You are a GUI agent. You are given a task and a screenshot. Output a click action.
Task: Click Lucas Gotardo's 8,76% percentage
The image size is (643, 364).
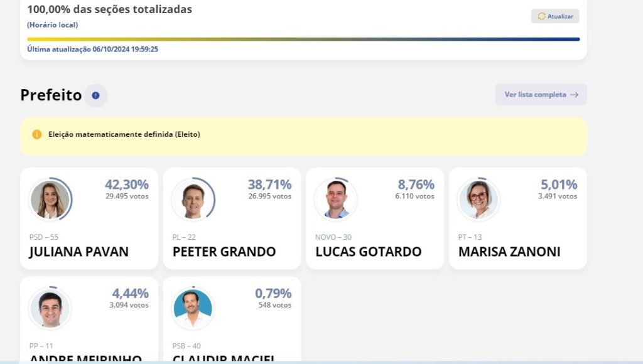point(416,185)
